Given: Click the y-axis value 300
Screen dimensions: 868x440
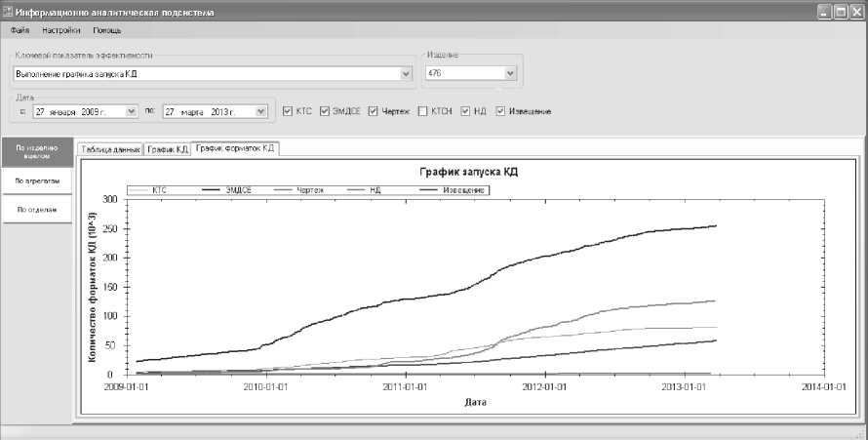Looking at the screenshot, I should [x=111, y=199].
